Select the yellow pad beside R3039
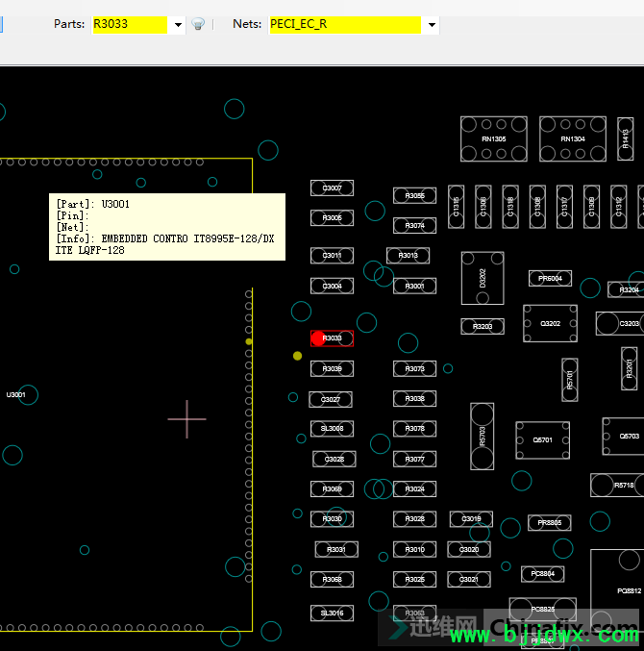644x651 pixels. click(297, 356)
